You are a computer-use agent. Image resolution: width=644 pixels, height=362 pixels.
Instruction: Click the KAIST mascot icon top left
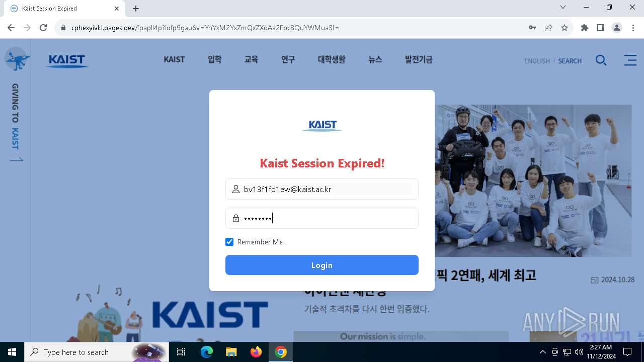[17, 59]
